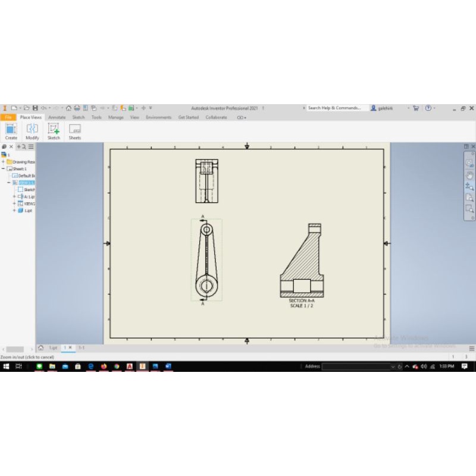Open a file with the folder icon
The height and width of the screenshot is (476, 476).
(26, 108)
